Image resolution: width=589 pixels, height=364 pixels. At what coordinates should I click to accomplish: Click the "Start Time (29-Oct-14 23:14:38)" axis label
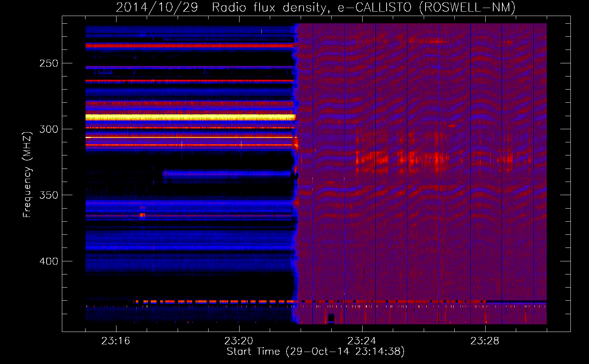point(316,352)
